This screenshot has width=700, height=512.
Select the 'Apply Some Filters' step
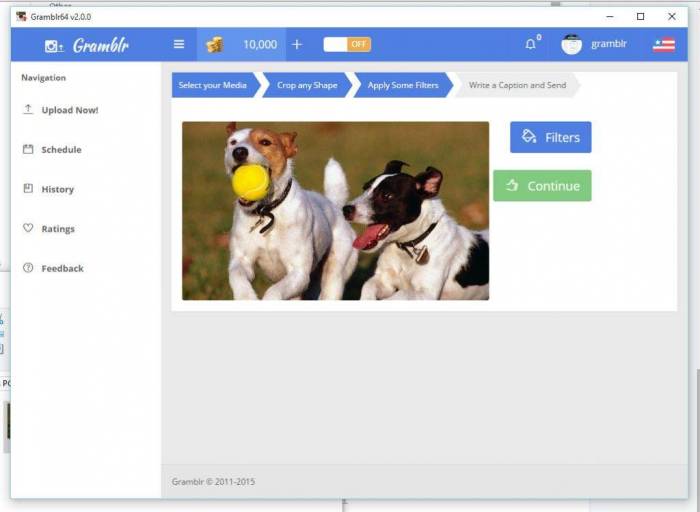point(402,85)
